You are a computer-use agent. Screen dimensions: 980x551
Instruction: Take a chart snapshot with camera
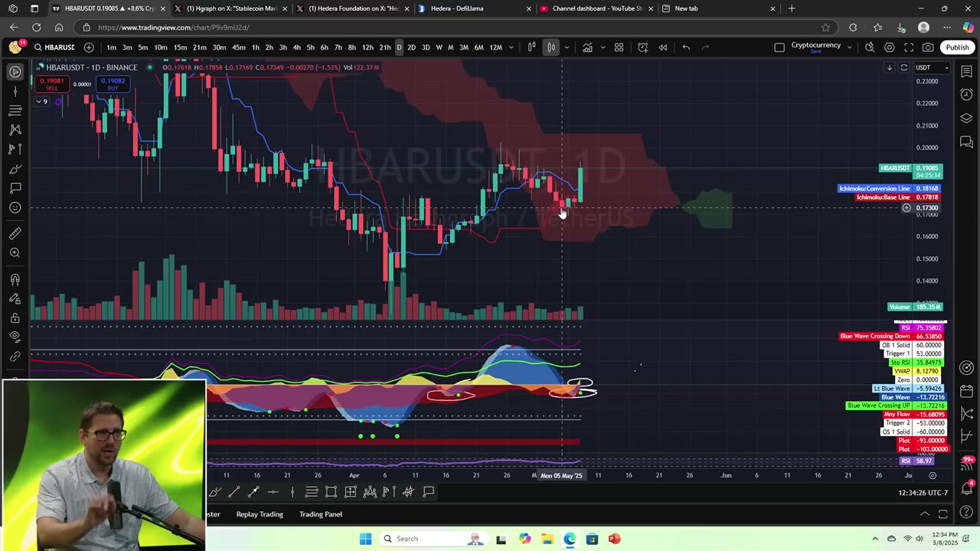(928, 47)
